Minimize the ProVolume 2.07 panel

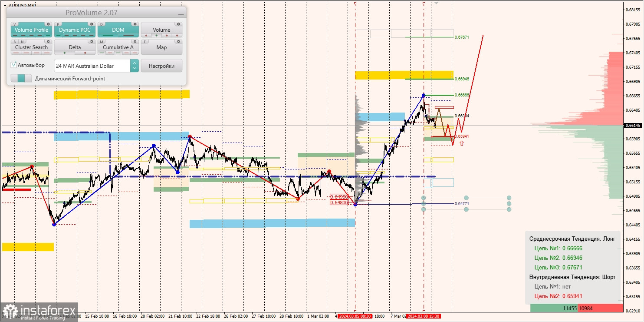(181, 14)
